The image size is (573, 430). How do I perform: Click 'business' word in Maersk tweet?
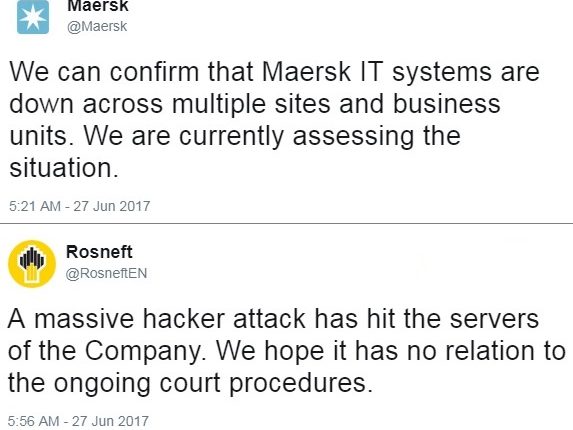click(x=447, y=103)
